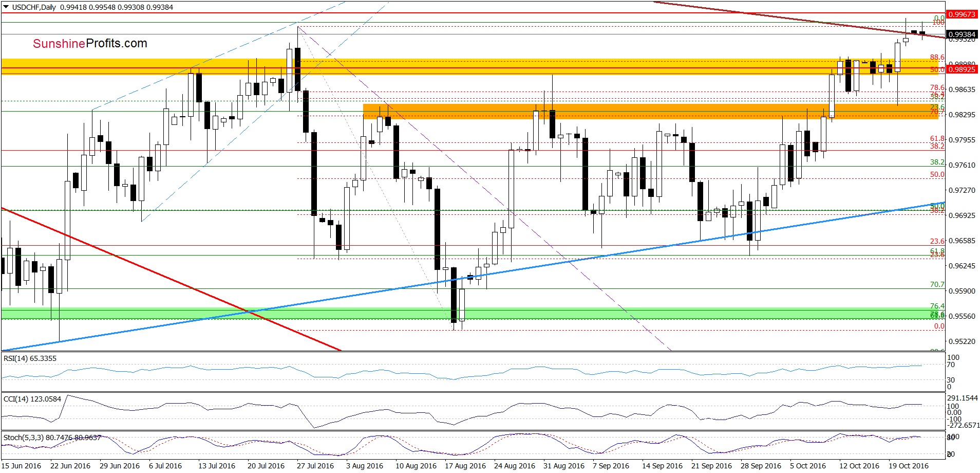The width and height of the screenshot is (980, 473).
Task: Select the CCI(14) 123.0584 indicator label
Action: pyautogui.click(x=32, y=399)
